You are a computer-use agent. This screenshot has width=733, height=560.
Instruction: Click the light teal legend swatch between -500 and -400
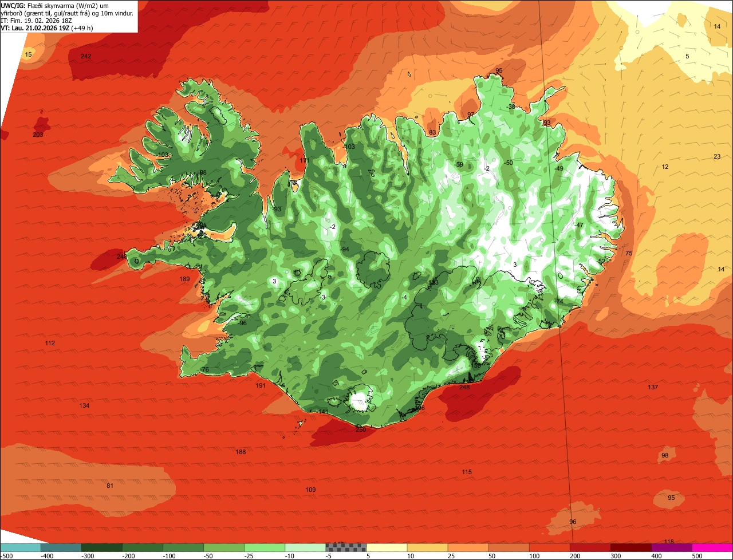pyautogui.click(x=20, y=547)
